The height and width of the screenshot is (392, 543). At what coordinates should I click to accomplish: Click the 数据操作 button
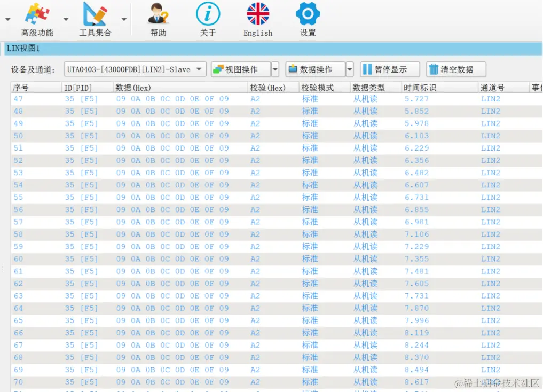point(316,69)
